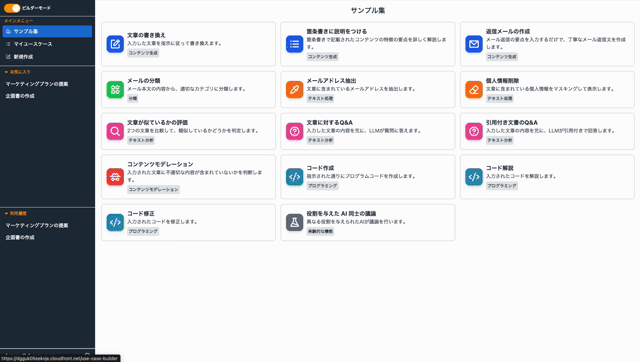Click プログラミング tag on コード修正 card

coord(143,231)
